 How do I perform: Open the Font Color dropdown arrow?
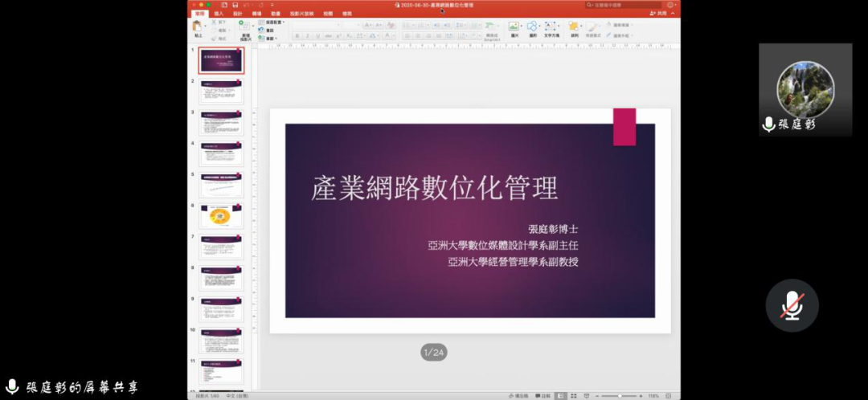(x=395, y=36)
